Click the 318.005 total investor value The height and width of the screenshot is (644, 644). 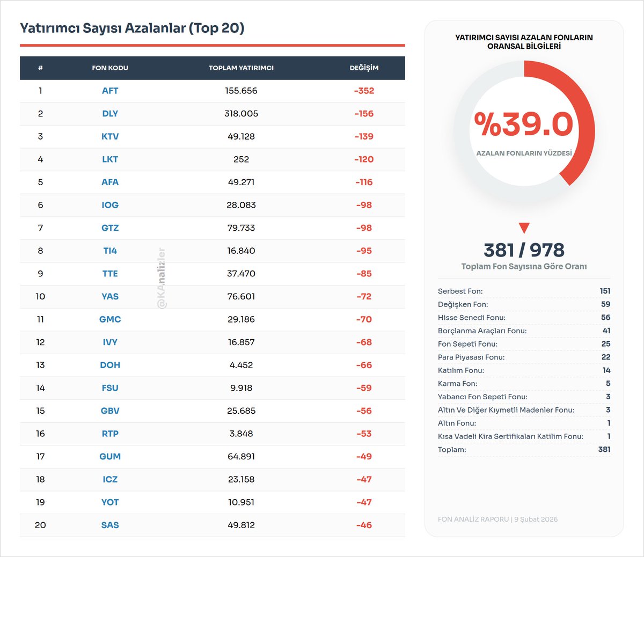tap(241, 114)
